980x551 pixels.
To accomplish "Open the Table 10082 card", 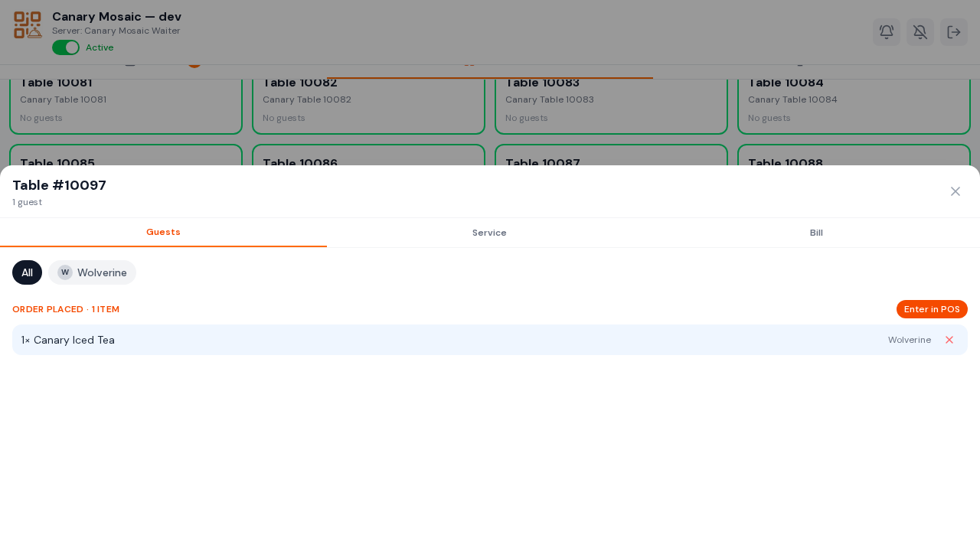I will (368, 105).
